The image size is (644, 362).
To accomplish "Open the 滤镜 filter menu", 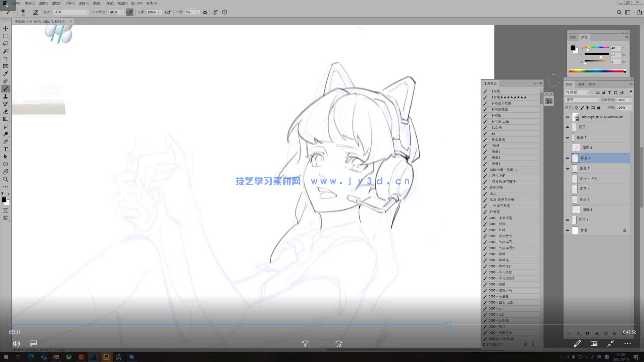I will tap(98, 3).
